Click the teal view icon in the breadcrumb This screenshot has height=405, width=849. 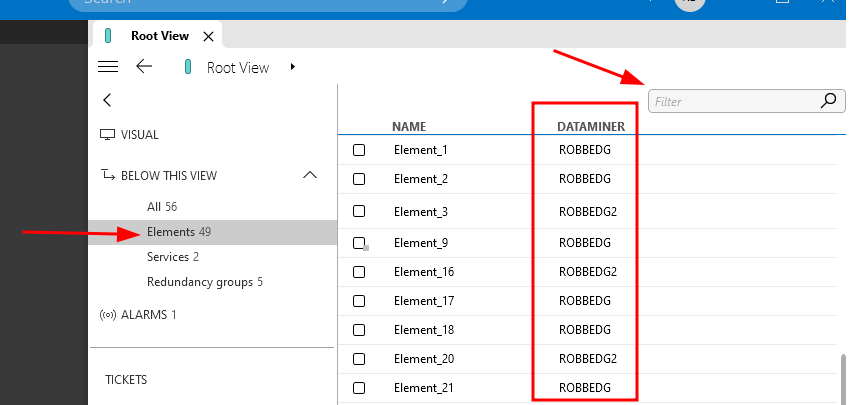click(188, 67)
